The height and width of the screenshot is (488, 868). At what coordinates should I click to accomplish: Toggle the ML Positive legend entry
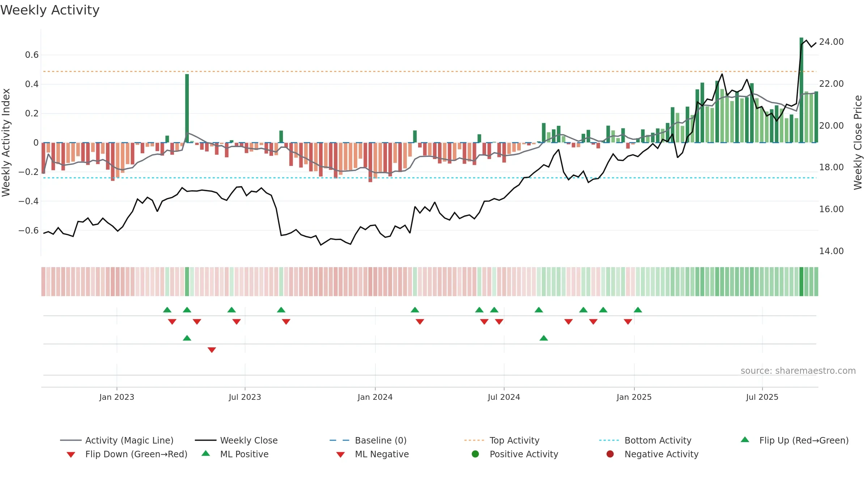235,454
